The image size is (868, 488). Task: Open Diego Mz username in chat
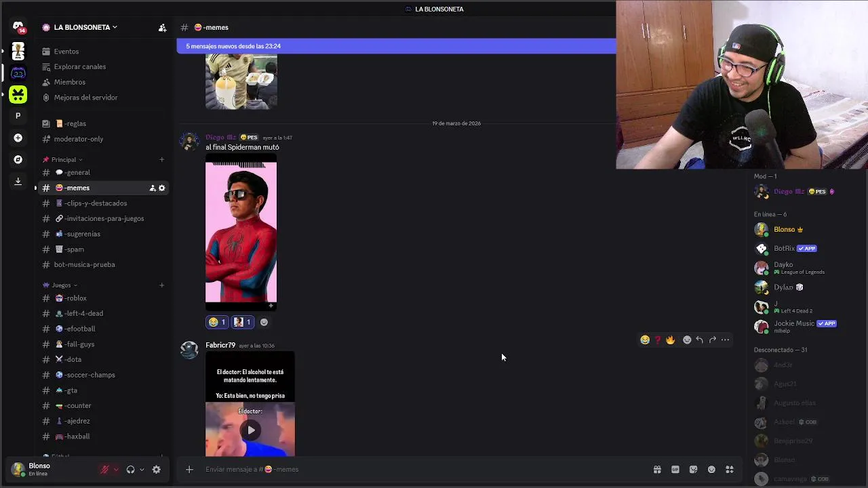(x=221, y=138)
